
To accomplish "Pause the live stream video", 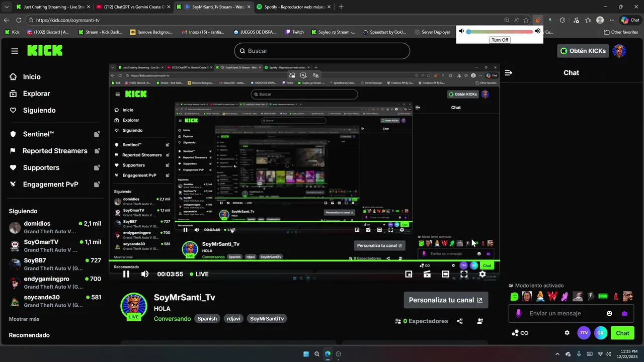I will point(126,274).
